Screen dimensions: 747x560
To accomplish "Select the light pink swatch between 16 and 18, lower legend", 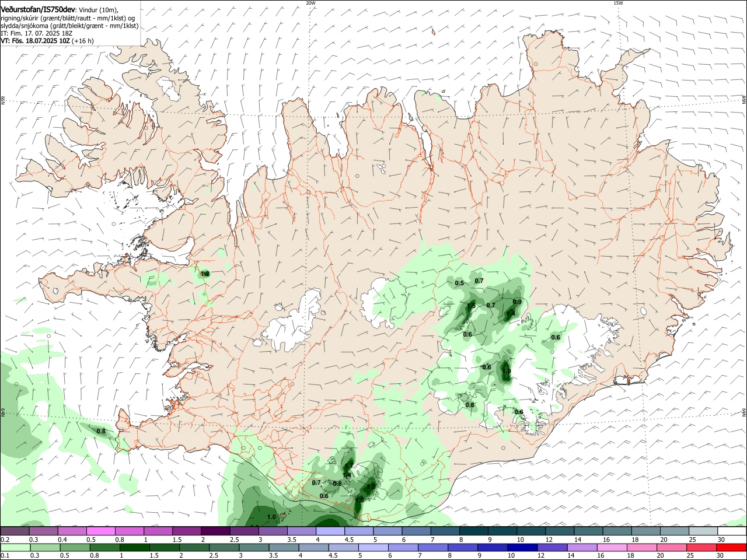I will coord(612,547).
